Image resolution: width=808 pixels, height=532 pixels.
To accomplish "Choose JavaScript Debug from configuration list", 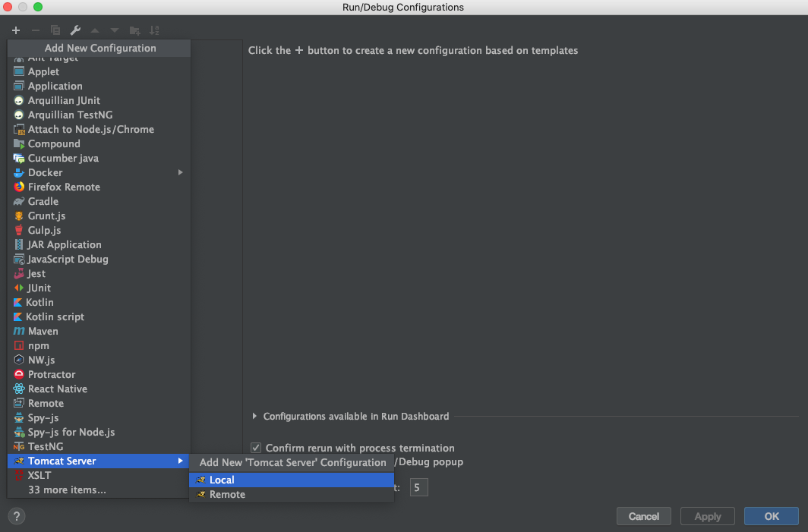I will pos(99,259).
